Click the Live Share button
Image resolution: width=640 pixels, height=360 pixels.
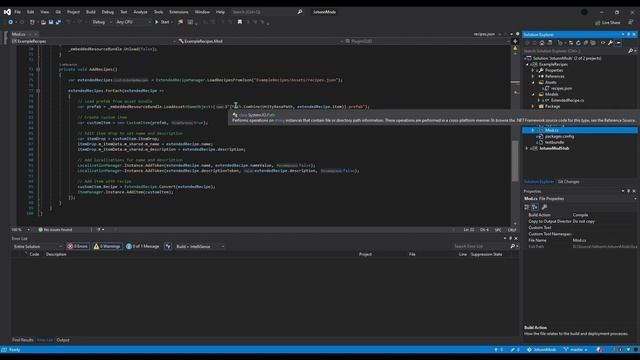click(607, 22)
